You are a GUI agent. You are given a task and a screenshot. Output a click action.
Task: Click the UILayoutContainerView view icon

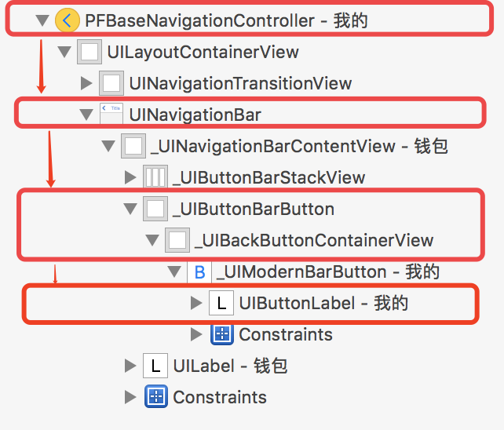click(x=89, y=52)
